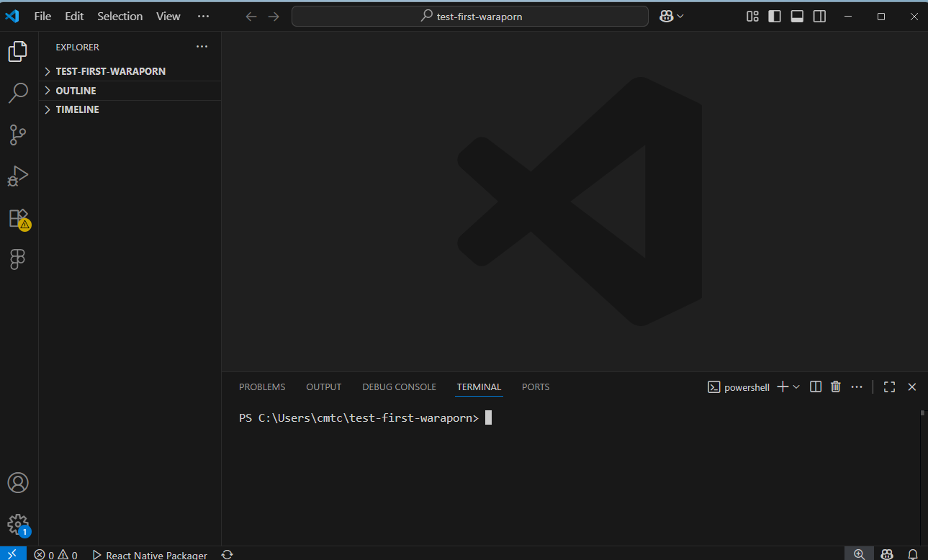Click the command center search box
This screenshot has height=560, width=928.
[469, 17]
